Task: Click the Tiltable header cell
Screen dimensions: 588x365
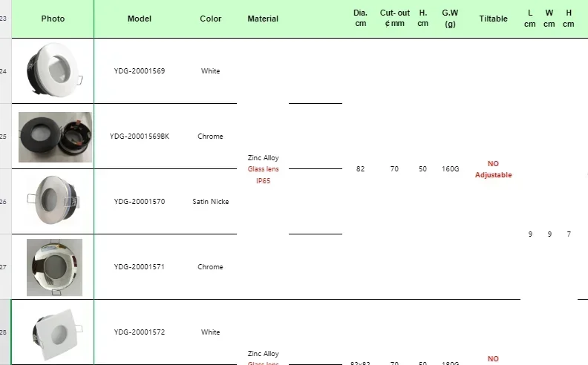Action: click(x=493, y=19)
